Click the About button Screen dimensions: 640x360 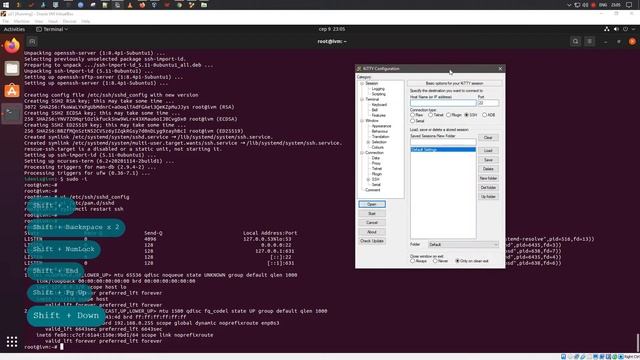372,232
